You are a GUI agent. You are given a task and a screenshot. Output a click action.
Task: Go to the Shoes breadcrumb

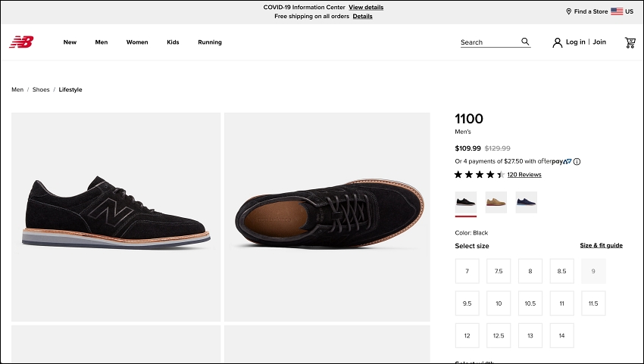pos(41,89)
